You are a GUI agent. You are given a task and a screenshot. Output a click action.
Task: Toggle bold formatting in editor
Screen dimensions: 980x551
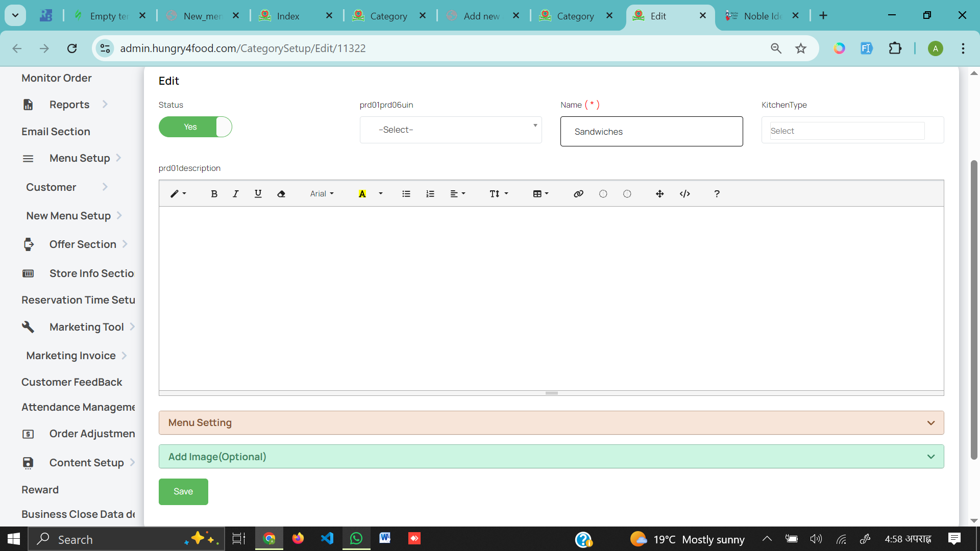click(x=214, y=194)
